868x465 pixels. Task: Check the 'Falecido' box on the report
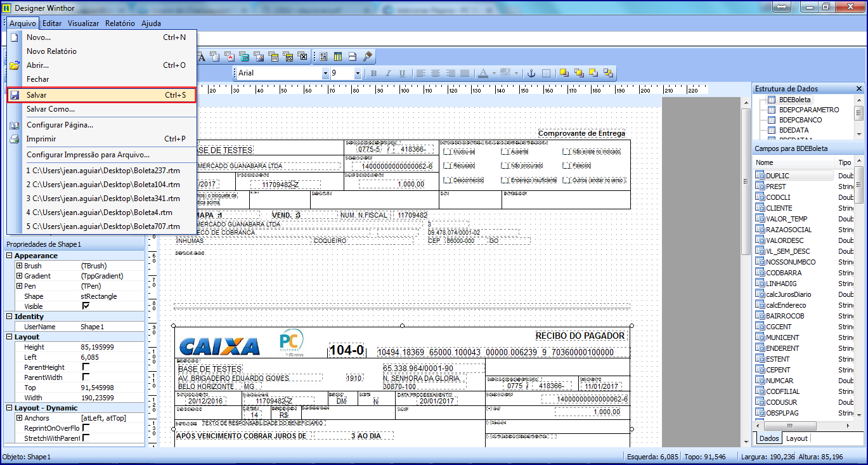tap(567, 166)
